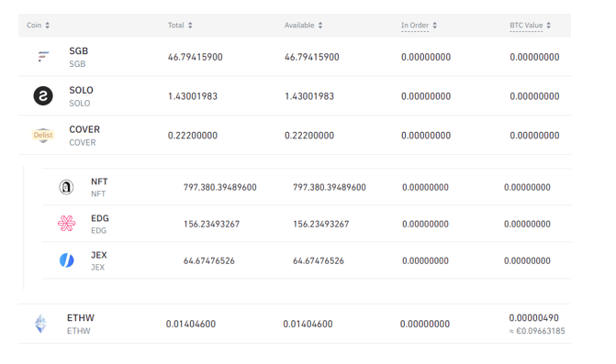Click the In Order header label
Viewport: 616px width, 364px height.
[x=415, y=25]
